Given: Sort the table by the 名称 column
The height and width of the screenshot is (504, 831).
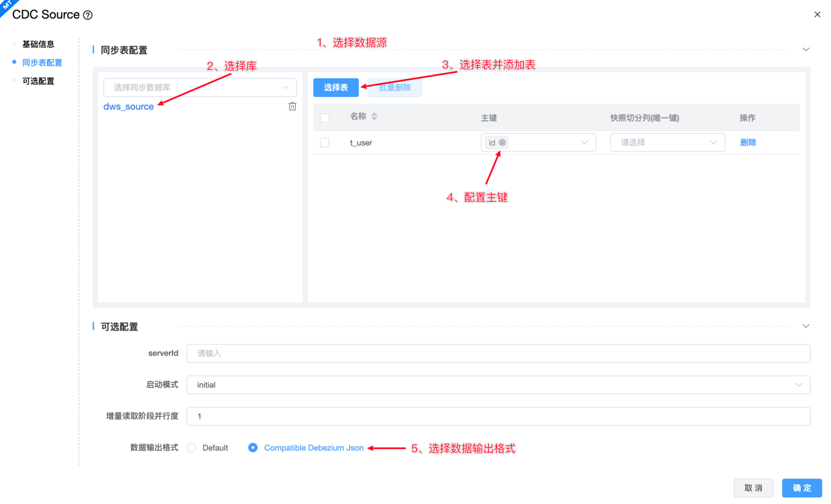Looking at the screenshot, I should point(374,117).
